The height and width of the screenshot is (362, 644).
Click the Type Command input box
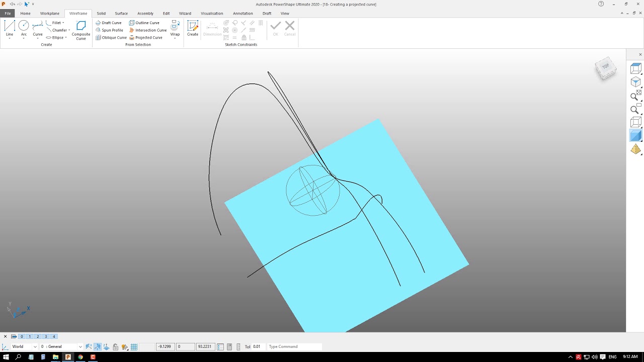(294, 346)
